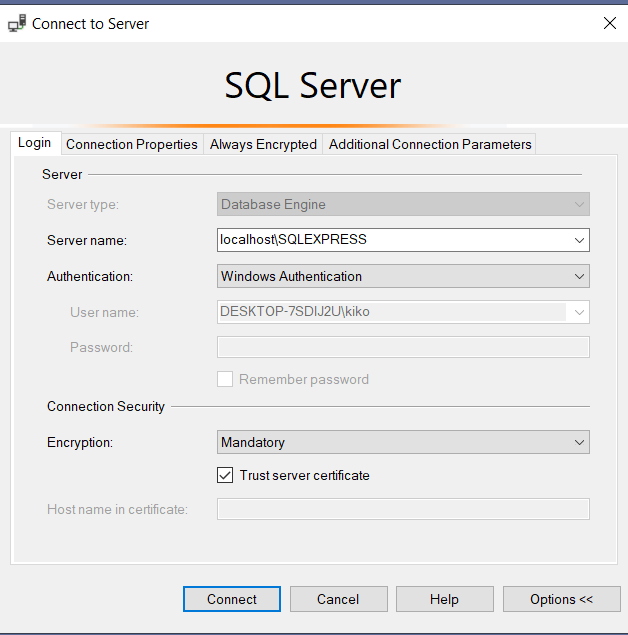Viewport: 628px width, 635px height.
Task: Click the DESKTOP-7SDIJ2U\kiko user name text
Action: [x=295, y=311]
